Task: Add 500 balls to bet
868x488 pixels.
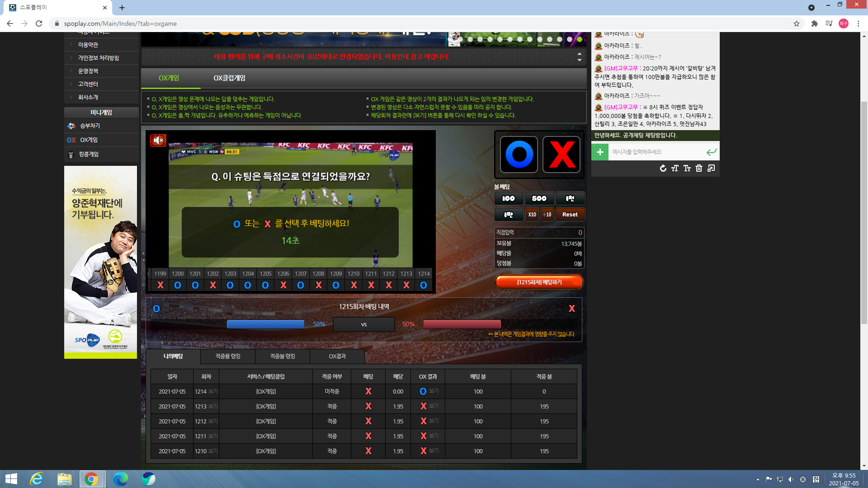Action: pyautogui.click(x=539, y=198)
